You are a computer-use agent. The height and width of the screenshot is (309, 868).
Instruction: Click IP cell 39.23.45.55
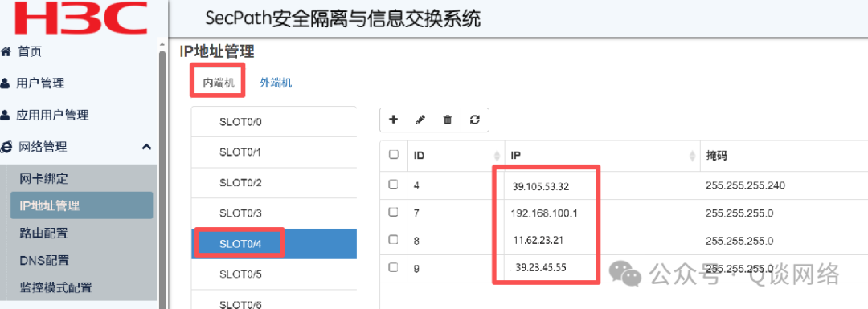coord(540,267)
